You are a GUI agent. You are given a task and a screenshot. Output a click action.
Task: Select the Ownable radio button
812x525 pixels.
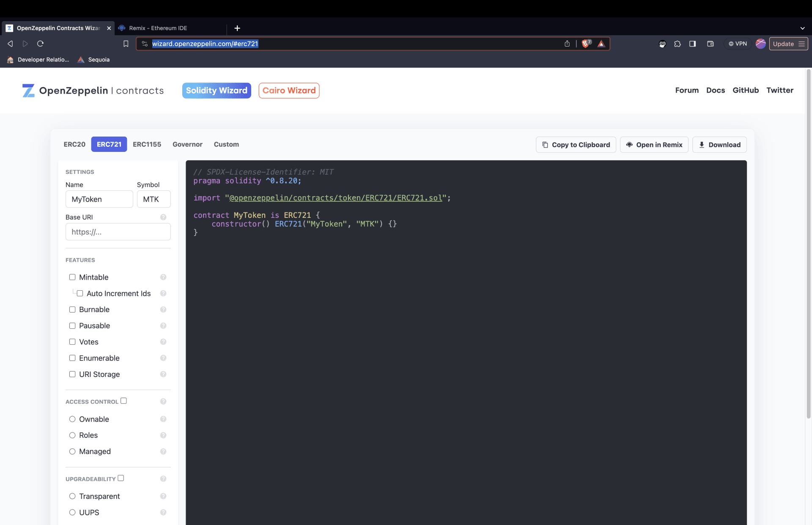click(x=72, y=419)
